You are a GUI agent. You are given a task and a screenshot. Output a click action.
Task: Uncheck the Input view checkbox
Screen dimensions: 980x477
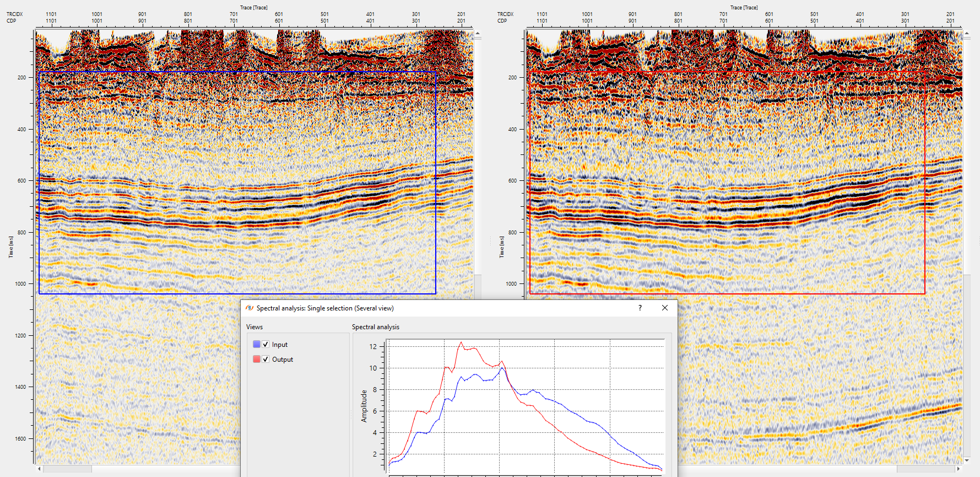coord(266,344)
